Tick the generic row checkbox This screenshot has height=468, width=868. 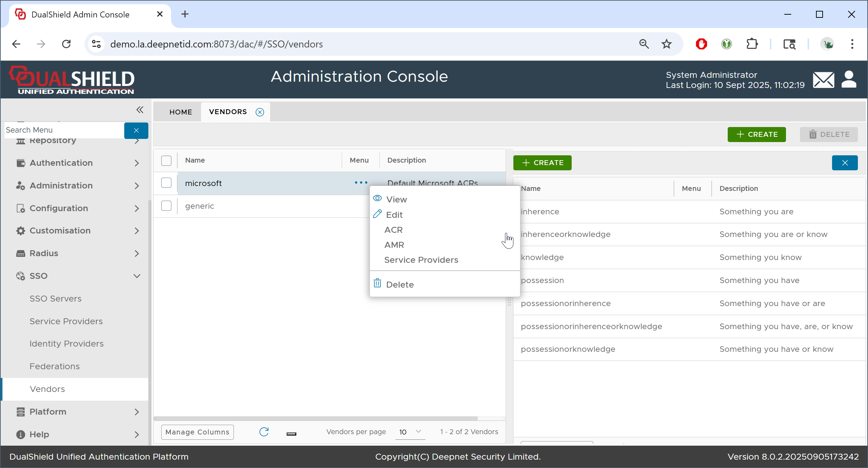tap(166, 206)
